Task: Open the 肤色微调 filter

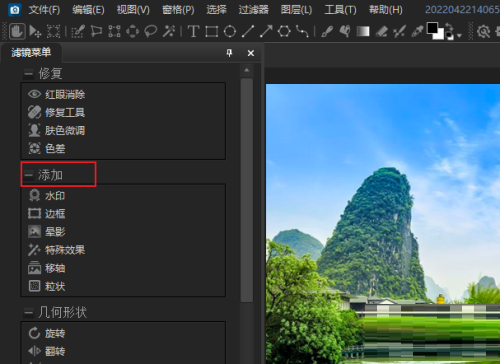Action: [56, 130]
